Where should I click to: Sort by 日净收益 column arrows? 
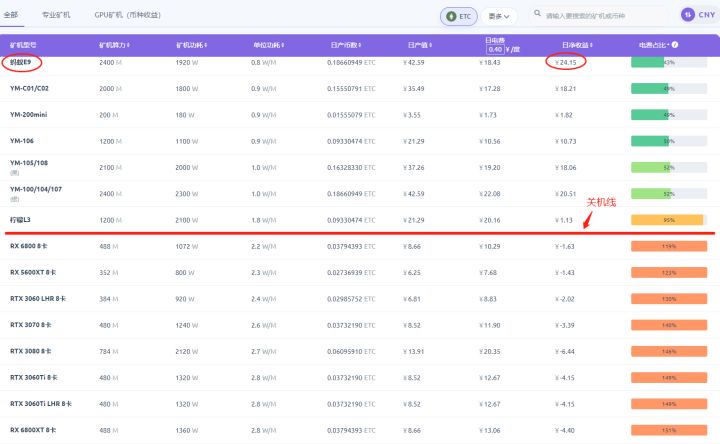coord(591,46)
